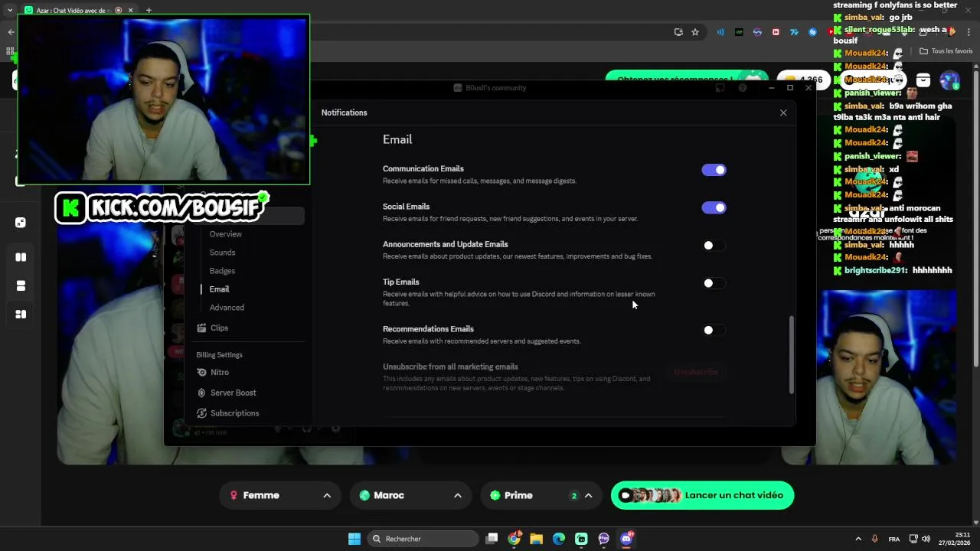Click the FRA language indicator
This screenshot has height=551, width=980.
click(x=894, y=539)
